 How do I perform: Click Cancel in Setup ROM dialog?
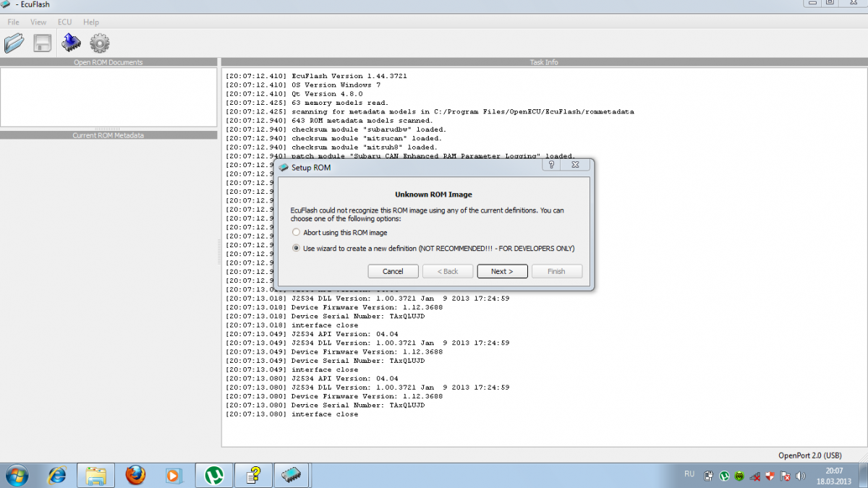click(x=393, y=271)
